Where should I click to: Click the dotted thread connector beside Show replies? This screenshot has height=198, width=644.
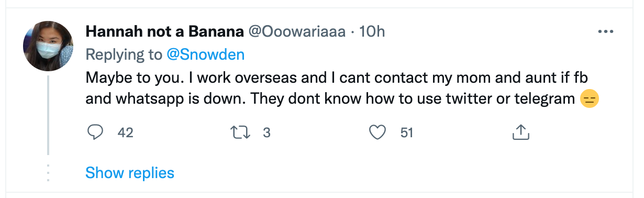coord(48,172)
